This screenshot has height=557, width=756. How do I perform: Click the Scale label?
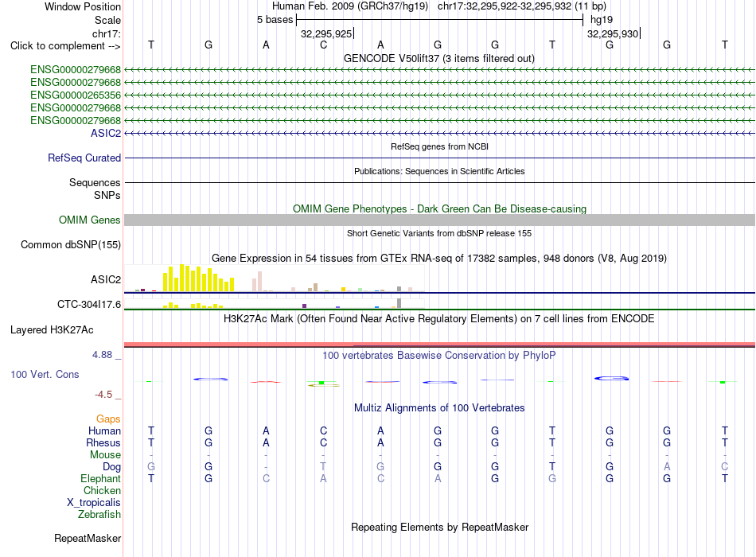coord(107,20)
